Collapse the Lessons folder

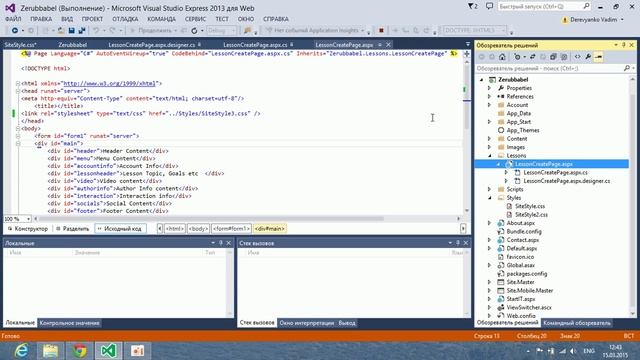point(490,156)
